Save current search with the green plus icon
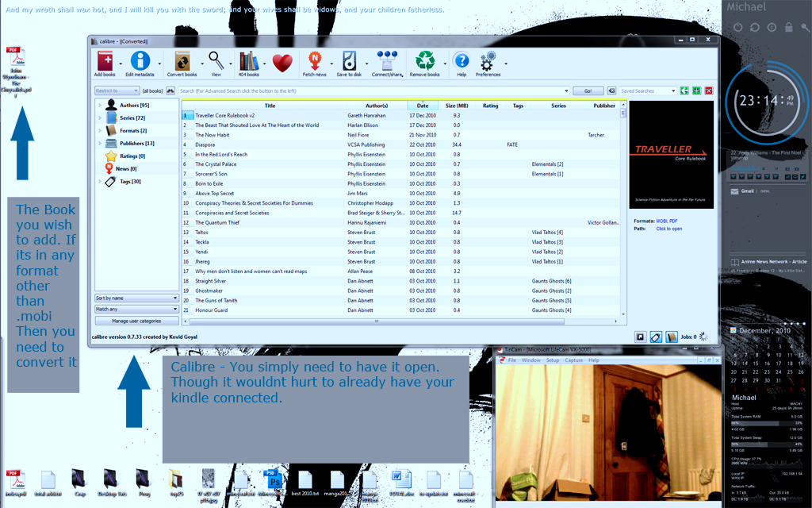 696,90
